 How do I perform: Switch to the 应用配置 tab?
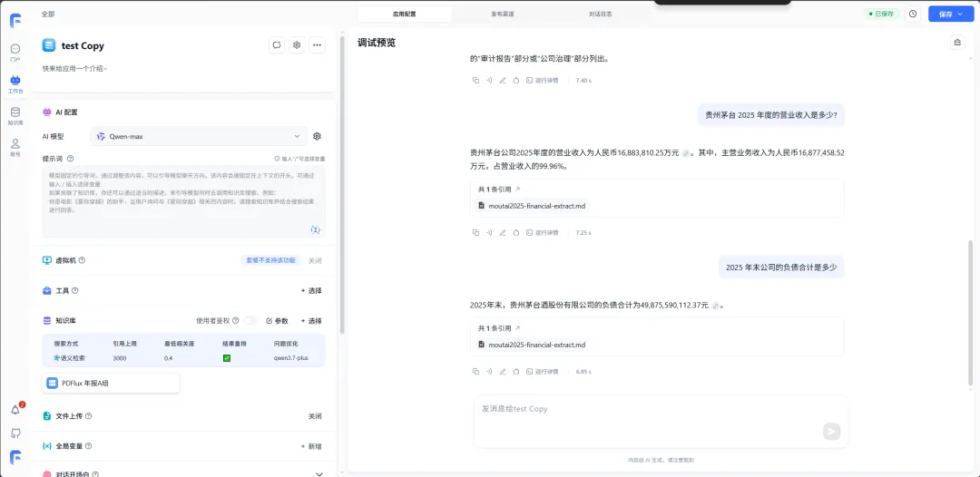click(405, 14)
